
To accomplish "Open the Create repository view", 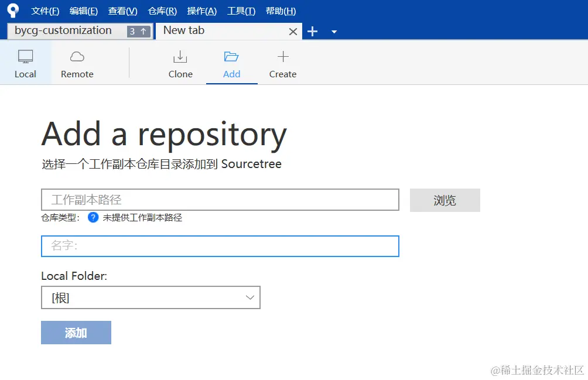I will [283, 63].
